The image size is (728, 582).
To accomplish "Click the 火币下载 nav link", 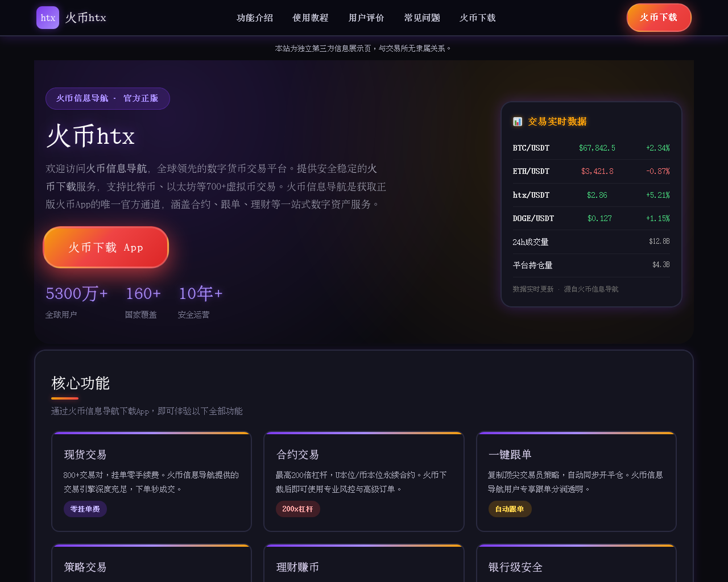I will point(478,18).
